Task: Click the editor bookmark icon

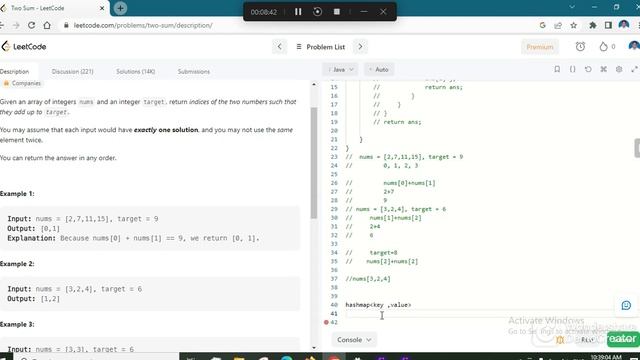Action: (557, 69)
